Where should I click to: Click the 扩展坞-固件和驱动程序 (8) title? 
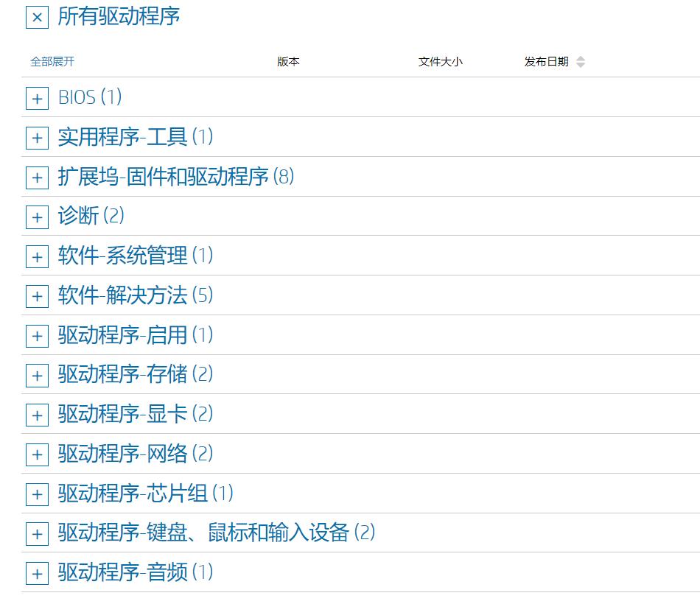[176, 176]
